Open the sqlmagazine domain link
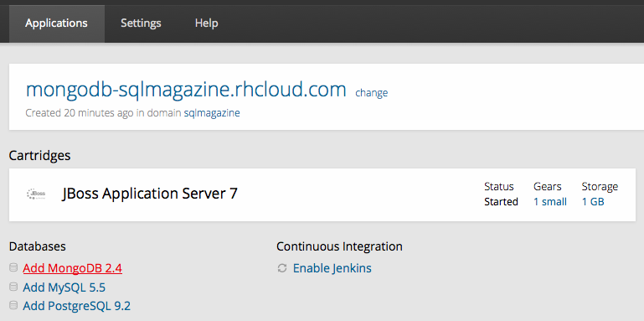 click(212, 113)
